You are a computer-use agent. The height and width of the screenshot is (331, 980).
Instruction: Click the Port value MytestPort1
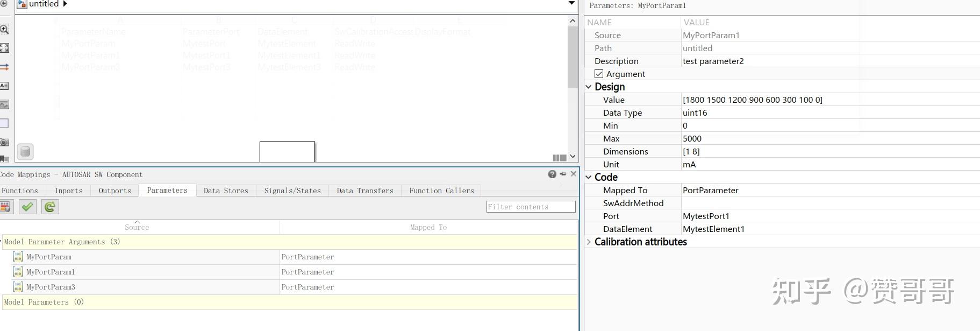click(x=706, y=216)
